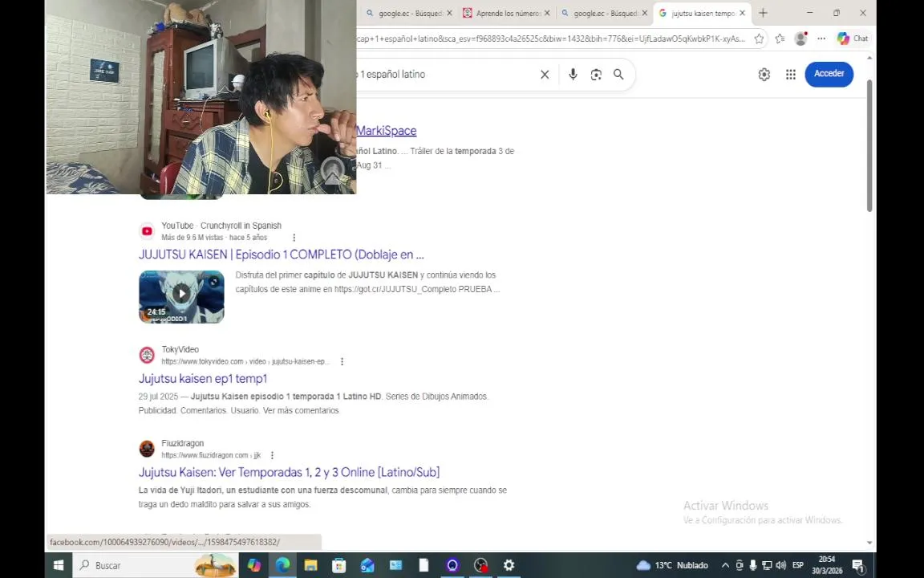Switch the ESP input language indicator

[x=798, y=565]
